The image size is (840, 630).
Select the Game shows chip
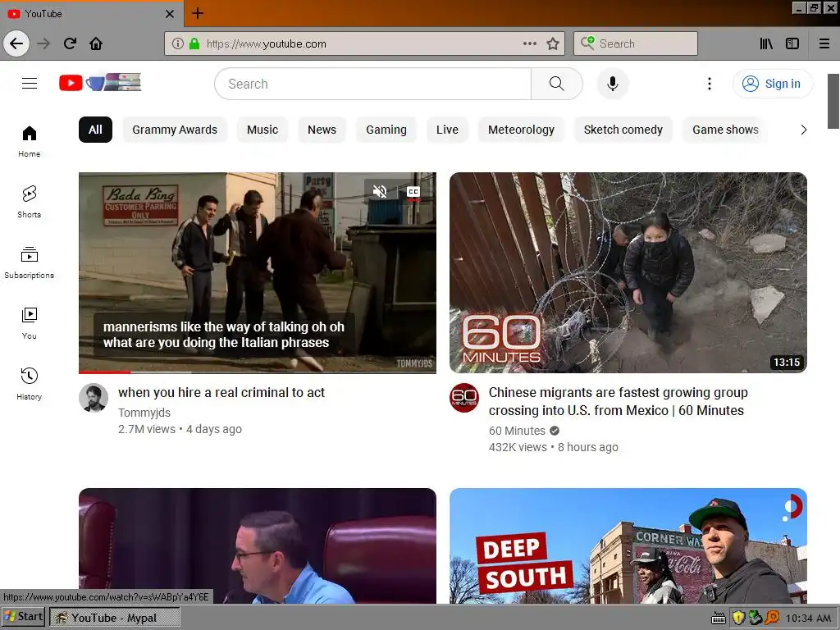[x=725, y=130]
